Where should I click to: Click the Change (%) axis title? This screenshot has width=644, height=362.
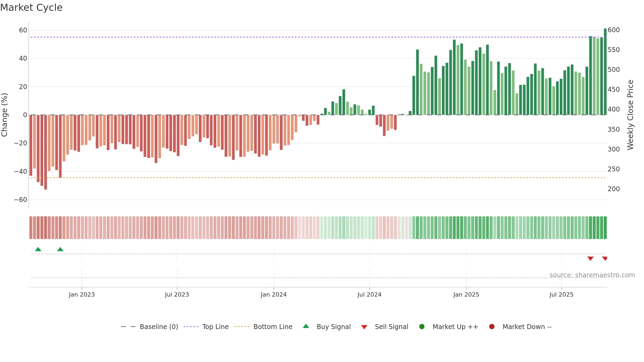[4, 115]
